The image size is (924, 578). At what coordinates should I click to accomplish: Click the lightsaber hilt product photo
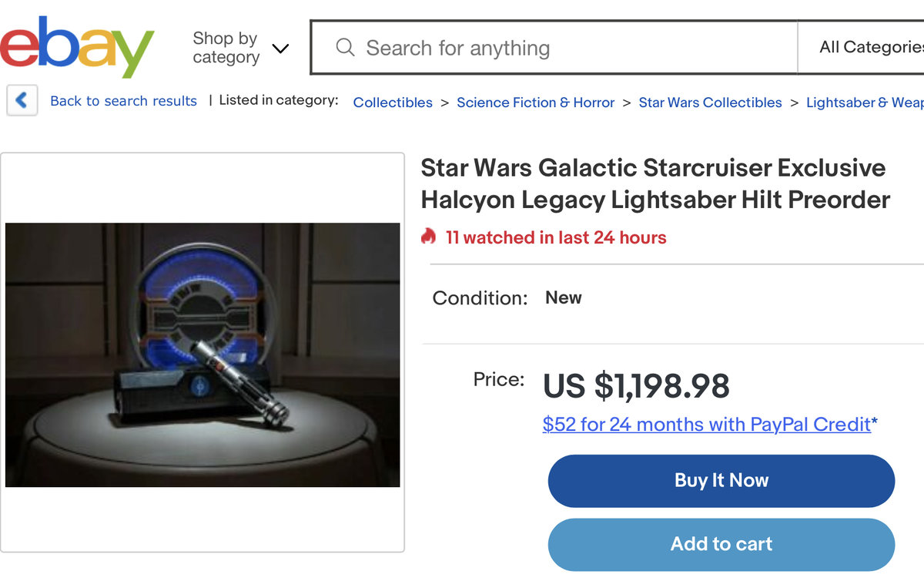pos(203,355)
